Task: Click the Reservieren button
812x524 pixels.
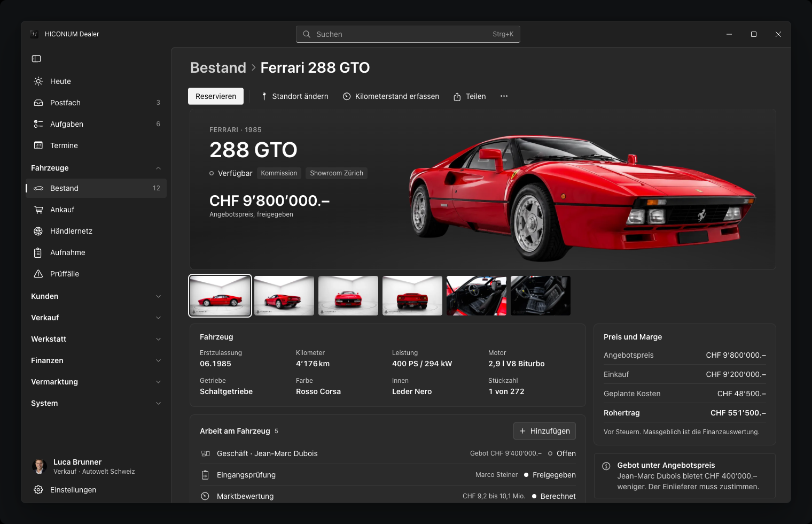Action: 216,96
